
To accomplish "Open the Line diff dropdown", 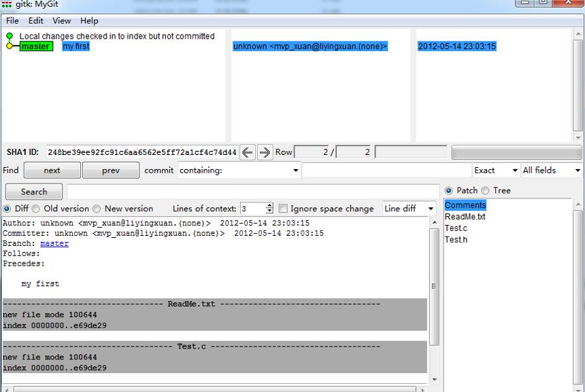I will point(409,209).
